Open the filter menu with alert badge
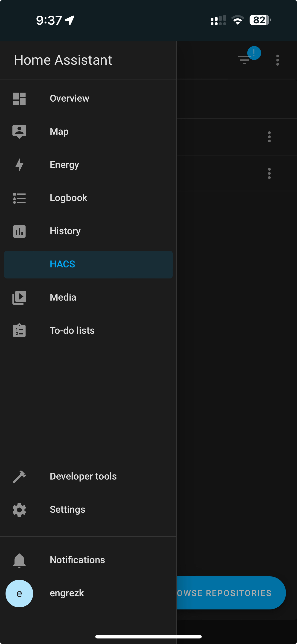The image size is (297, 644). click(x=245, y=59)
